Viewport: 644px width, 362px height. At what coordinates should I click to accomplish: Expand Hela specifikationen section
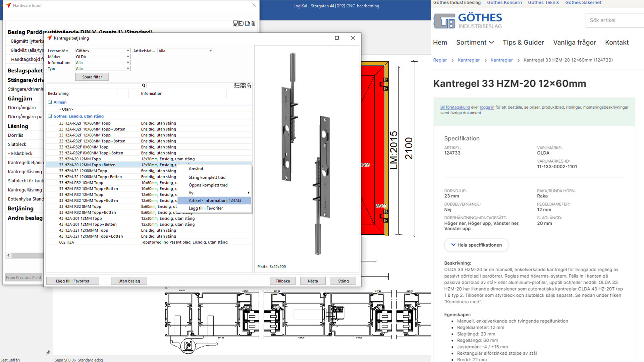(476, 245)
